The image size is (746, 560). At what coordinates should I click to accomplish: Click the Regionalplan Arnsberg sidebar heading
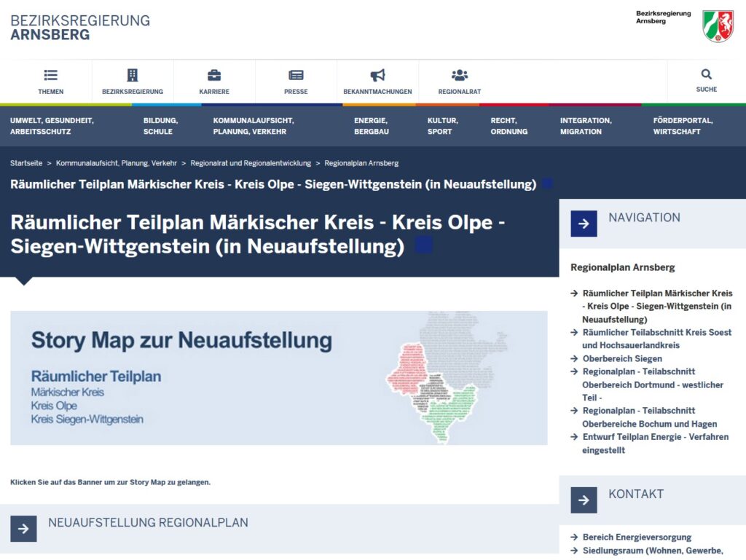tap(622, 267)
